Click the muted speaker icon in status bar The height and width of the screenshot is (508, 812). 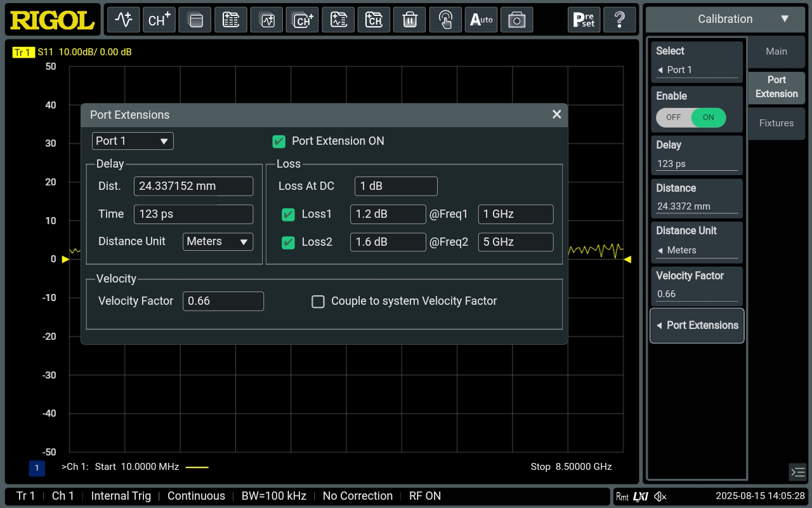[660, 496]
